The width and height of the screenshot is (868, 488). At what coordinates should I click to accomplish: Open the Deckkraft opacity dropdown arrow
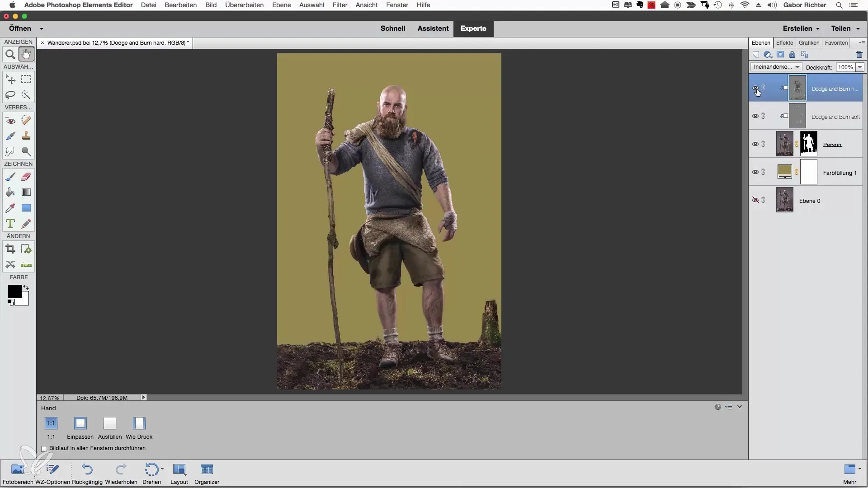pyautogui.click(x=860, y=67)
